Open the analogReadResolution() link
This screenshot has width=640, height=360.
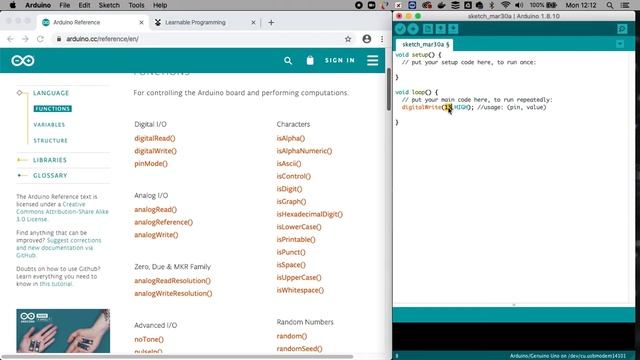click(x=173, y=281)
